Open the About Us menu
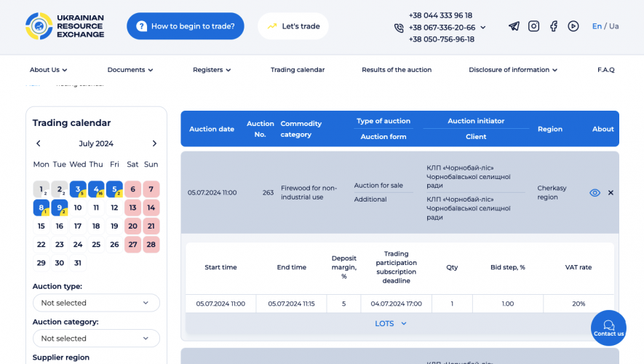This screenshot has height=364, width=644. pos(48,70)
